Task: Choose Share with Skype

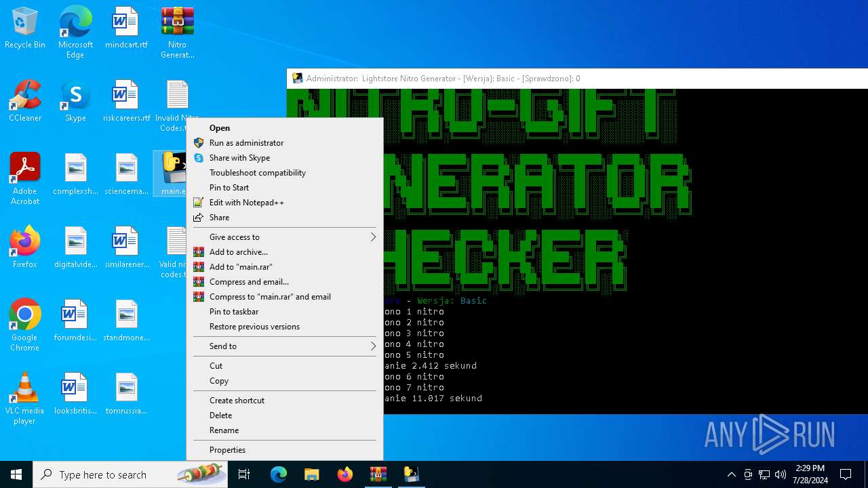Action: pos(285,158)
